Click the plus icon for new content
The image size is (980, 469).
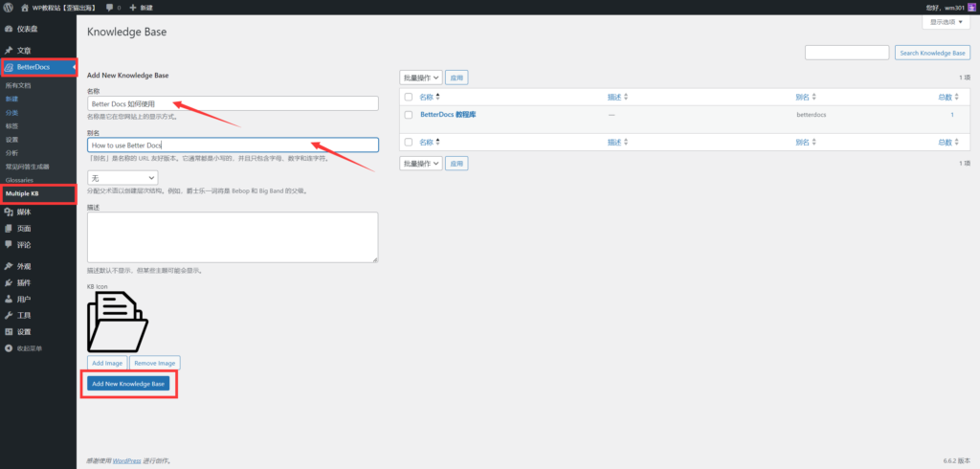(132, 8)
